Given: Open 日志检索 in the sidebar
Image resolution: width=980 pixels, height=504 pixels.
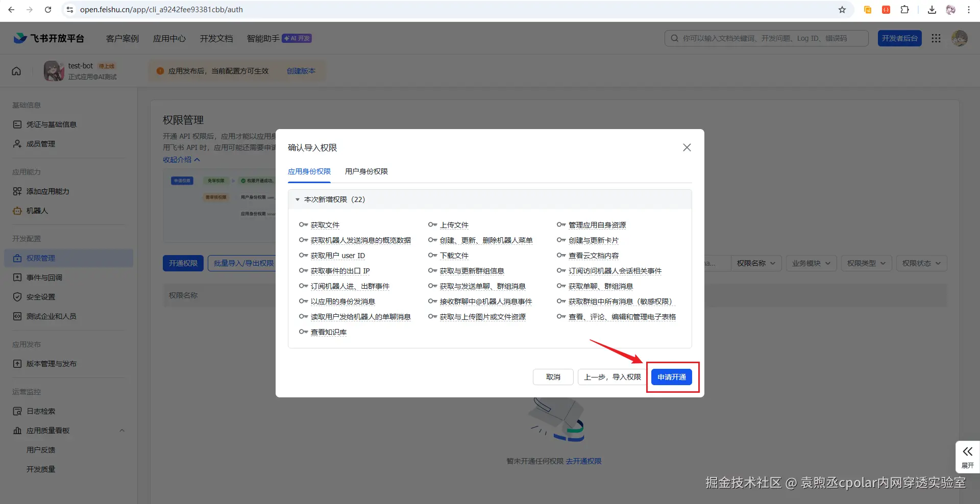Looking at the screenshot, I should tap(69, 411).
